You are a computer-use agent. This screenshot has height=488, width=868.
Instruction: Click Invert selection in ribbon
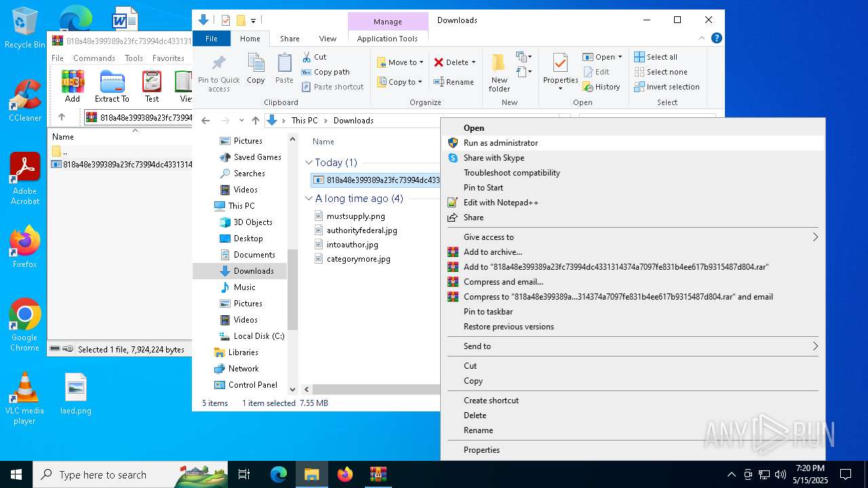[x=667, y=87]
